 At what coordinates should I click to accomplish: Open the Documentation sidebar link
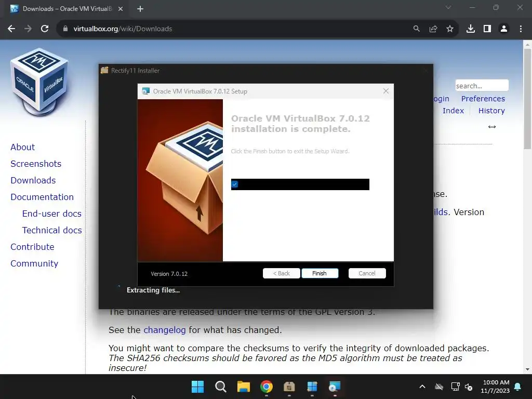42,197
